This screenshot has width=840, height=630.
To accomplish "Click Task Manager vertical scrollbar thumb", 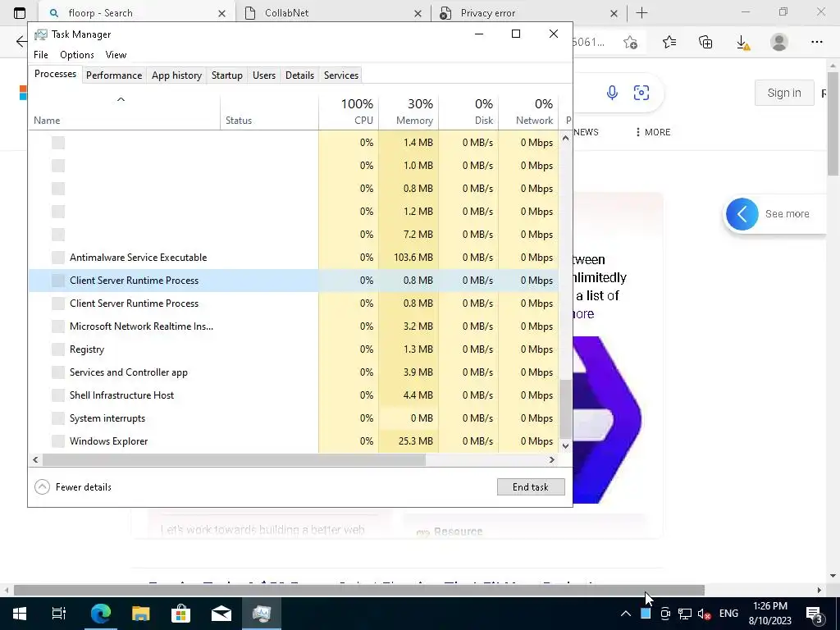I will (x=565, y=409).
